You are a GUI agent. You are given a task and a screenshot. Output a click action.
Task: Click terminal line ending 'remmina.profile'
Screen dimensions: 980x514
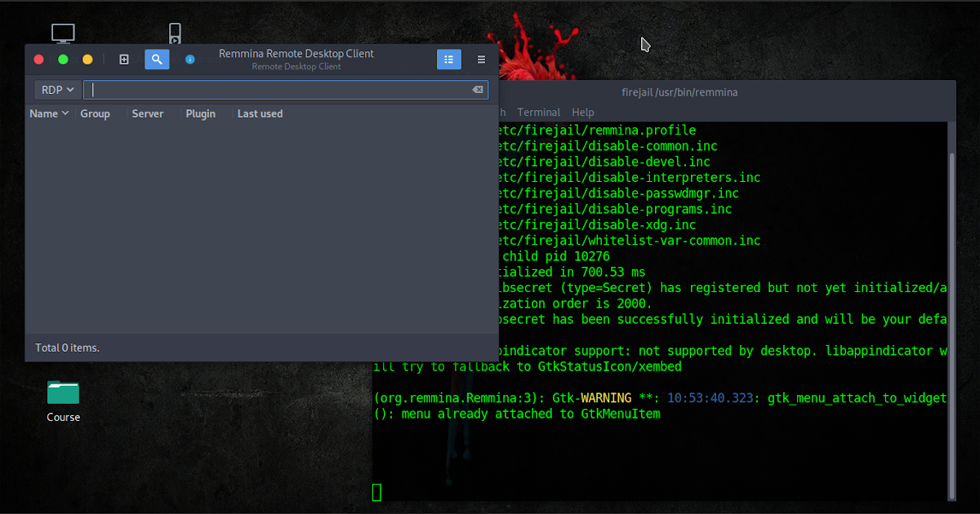(x=598, y=131)
